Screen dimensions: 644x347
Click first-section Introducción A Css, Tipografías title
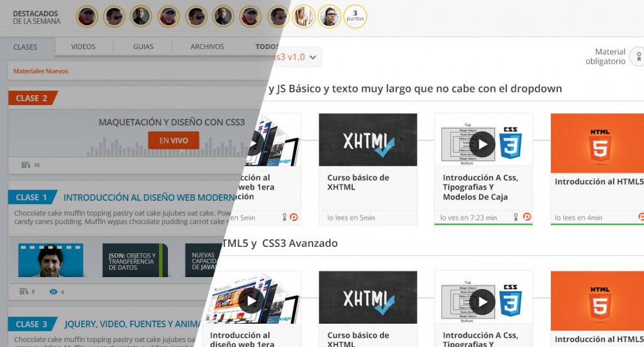point(480,187)
